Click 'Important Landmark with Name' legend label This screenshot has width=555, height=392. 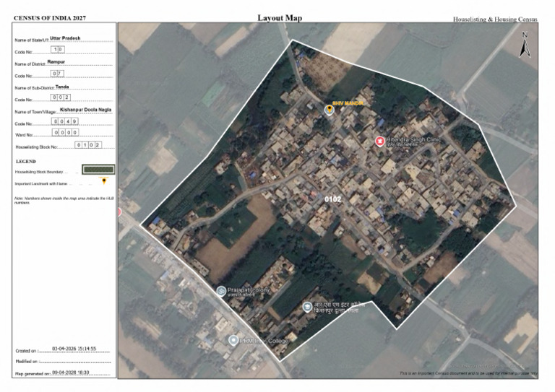coord(40,184)
